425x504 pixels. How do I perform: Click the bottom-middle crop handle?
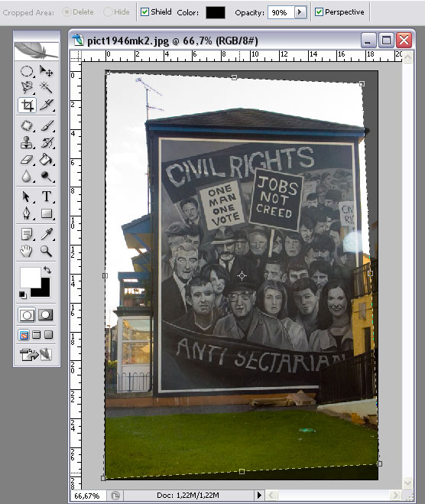point(242,471)
